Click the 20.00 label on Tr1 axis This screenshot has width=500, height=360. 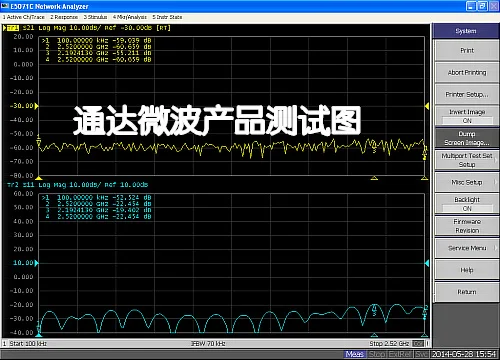pos(24,37)
